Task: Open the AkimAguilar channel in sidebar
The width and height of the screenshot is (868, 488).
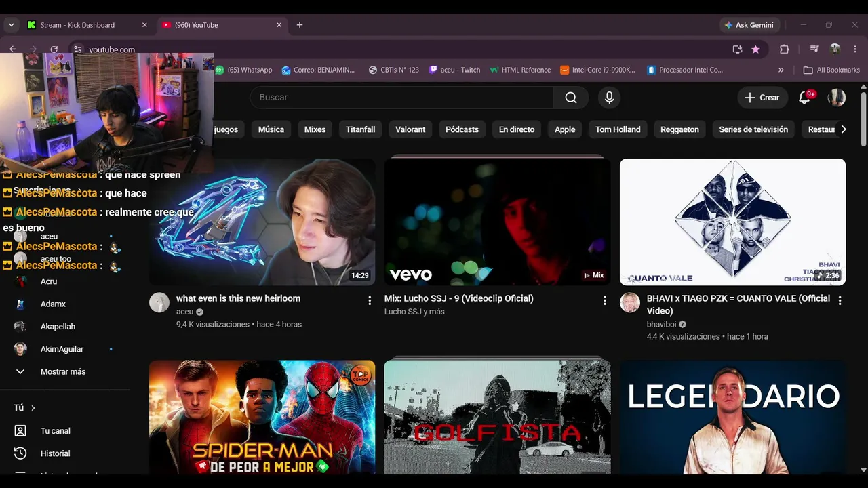Action: [62, 349]
